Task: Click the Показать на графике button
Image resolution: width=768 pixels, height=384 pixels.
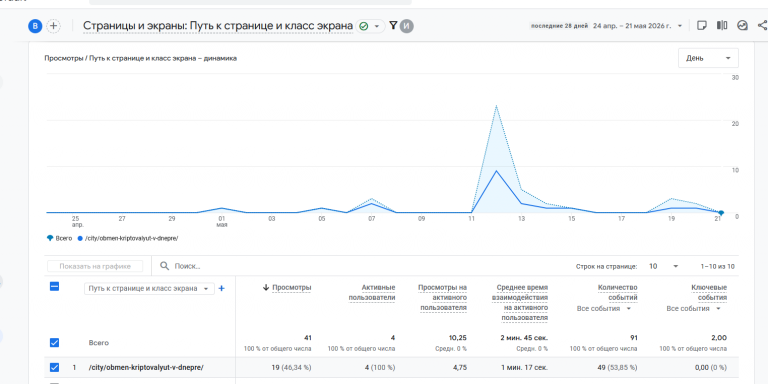Action: (x=95, y=266)
